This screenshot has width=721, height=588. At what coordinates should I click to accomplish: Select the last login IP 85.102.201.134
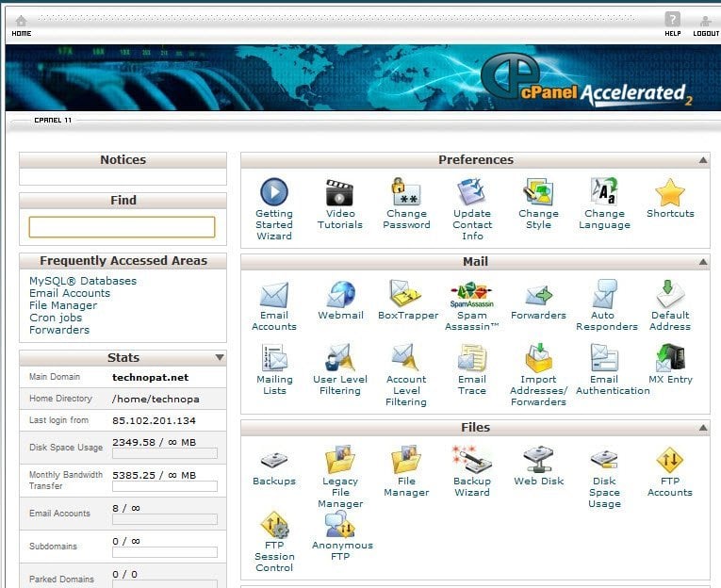(154, 420)
